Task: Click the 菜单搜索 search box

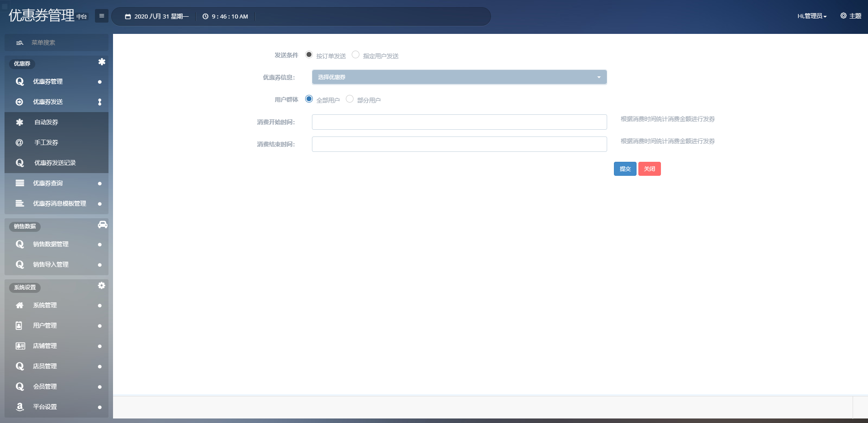Action: click(57, 42)
